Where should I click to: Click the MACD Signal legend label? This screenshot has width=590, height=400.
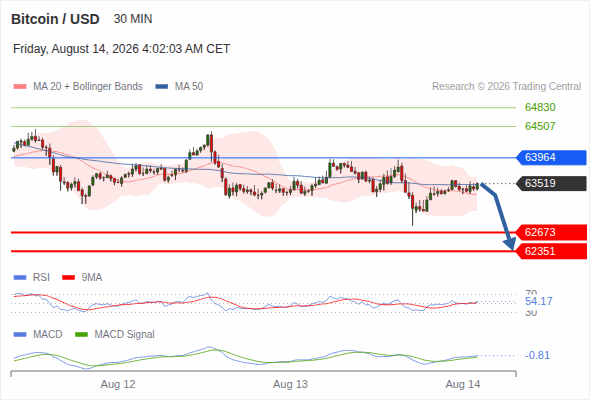tap(125, 334)
